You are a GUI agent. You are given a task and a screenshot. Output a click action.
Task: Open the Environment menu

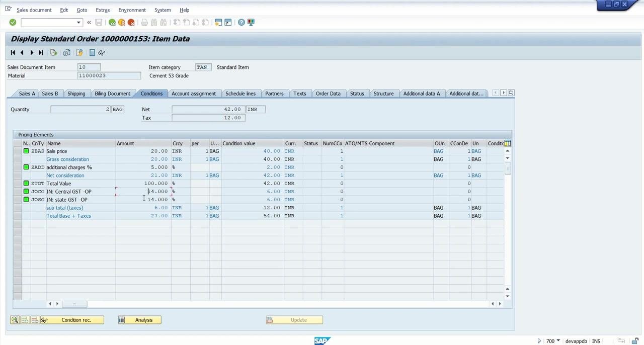pos(132,10)
